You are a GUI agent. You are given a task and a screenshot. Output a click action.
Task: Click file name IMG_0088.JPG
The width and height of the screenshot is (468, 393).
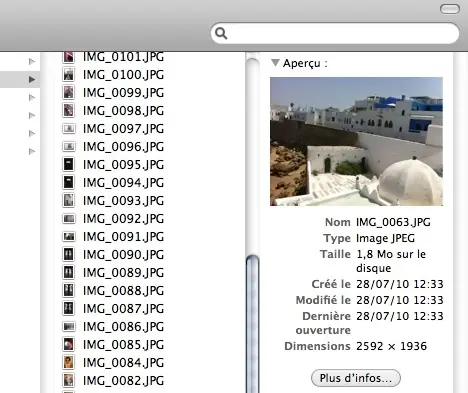pyautogui.click(x=123, y=291)
